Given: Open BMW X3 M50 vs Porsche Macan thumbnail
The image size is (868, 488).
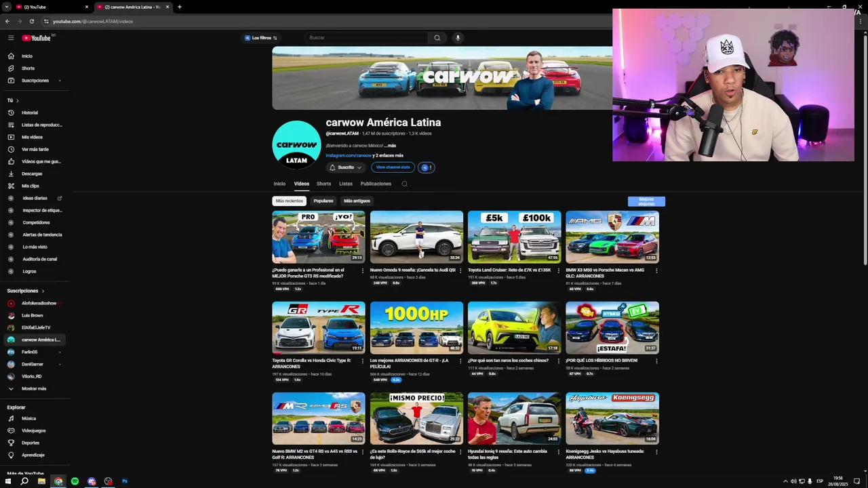Looking at the screenshot, I should [612, 237].
